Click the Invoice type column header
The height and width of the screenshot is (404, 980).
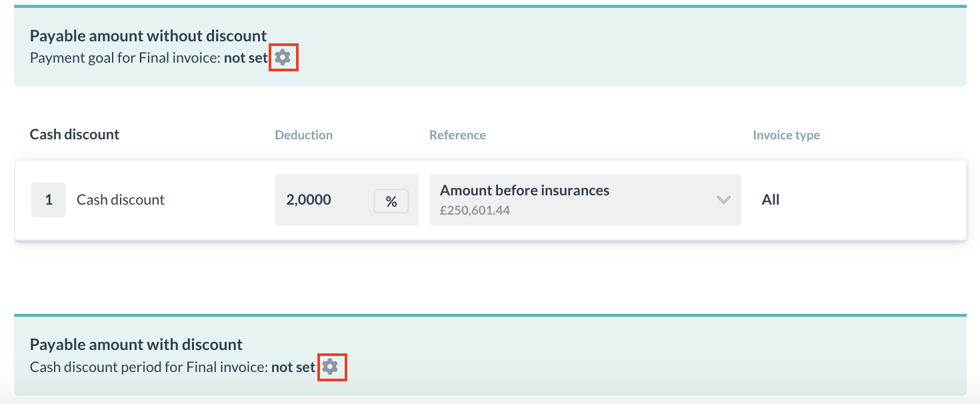pyautogui.click(x=787, y=135)
